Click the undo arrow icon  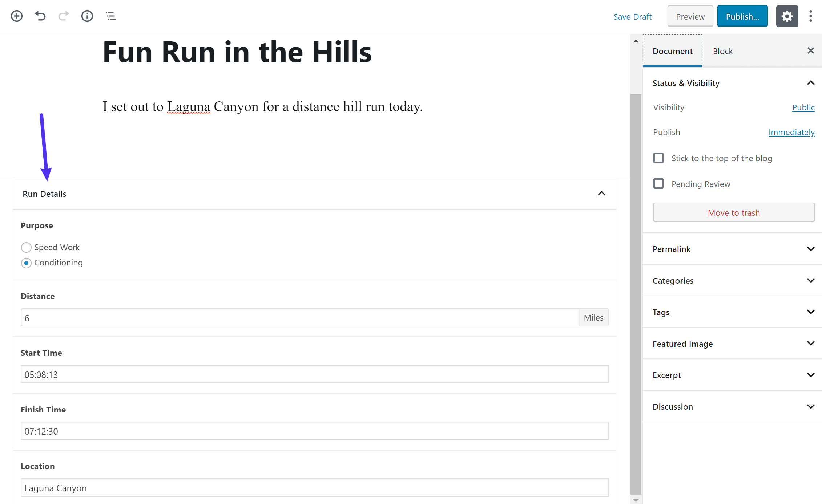click(x=40, y=15)
